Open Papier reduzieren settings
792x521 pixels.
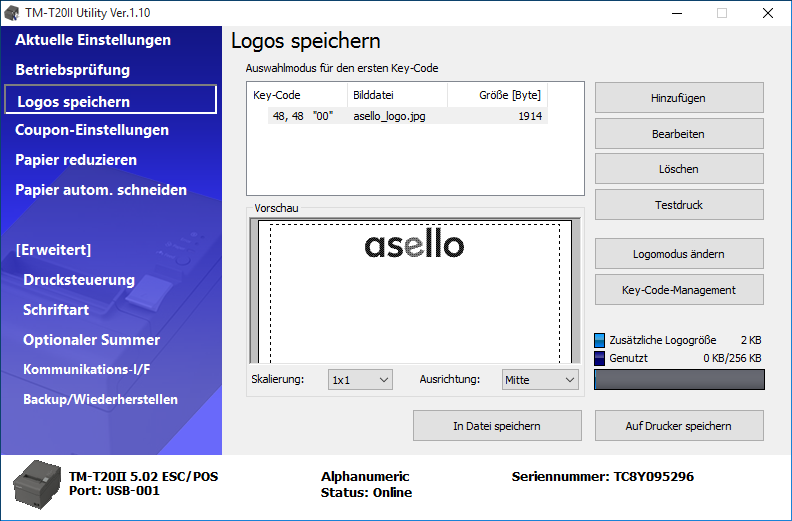[x=76, y=160]
